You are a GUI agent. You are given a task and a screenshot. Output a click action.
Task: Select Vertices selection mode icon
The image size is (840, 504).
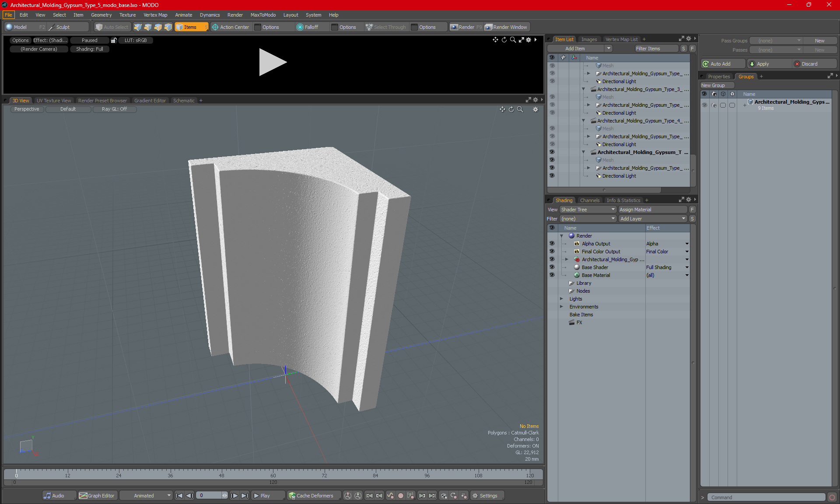(x=138, y=27)
